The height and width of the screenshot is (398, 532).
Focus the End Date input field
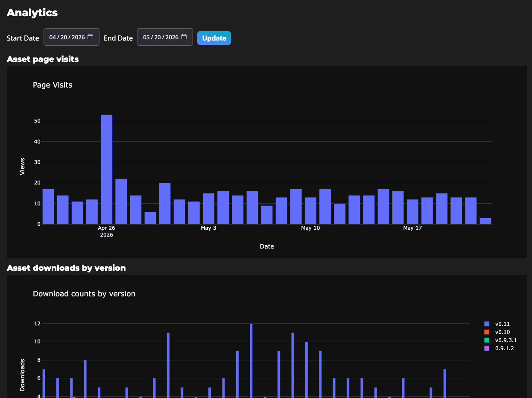[x=165, y=37]
